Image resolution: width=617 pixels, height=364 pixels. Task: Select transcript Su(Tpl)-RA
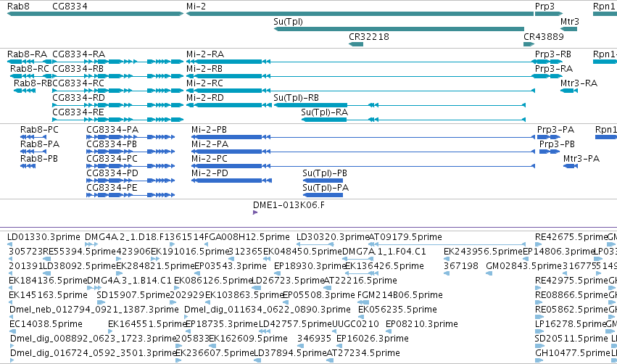point(413,120)
